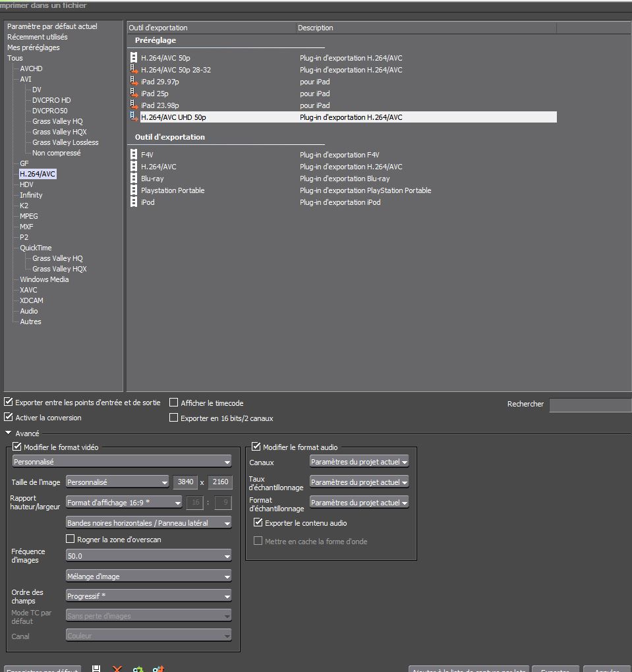Select Non compressé under AVI
This screenshot has height=672, width=632.
point(56,153)
